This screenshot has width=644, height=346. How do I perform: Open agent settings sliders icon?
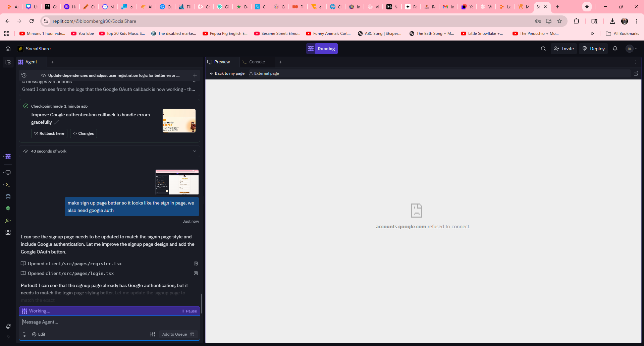point(153,334)
